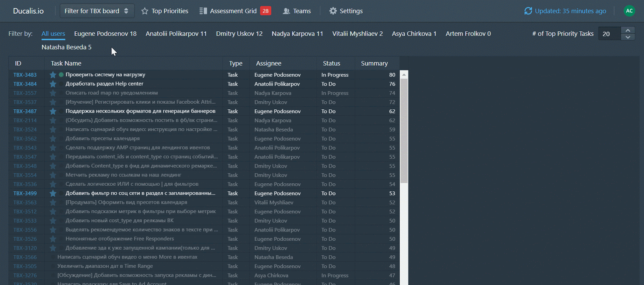The width and height of the screenshot is (644, 285).
Task: Filter tasks by Natasha Beseda
Action: pyautogui.click(x=66, y=47)
